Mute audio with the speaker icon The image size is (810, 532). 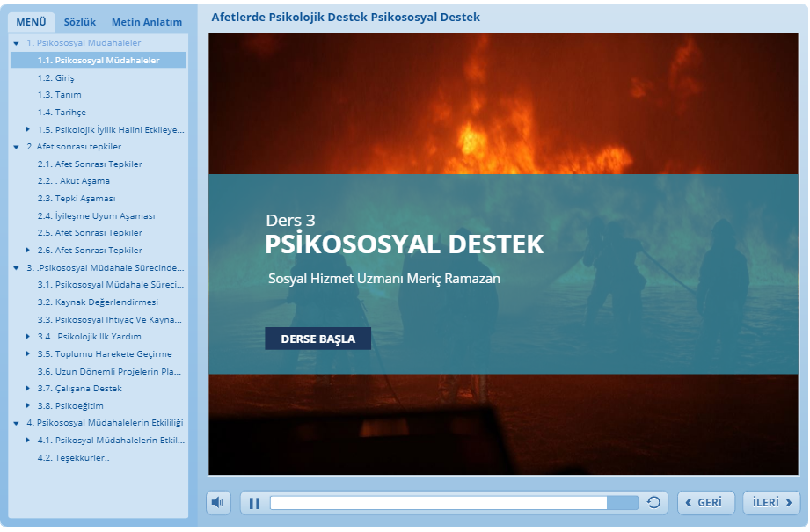pyautogui.click(x=218, y=503)
